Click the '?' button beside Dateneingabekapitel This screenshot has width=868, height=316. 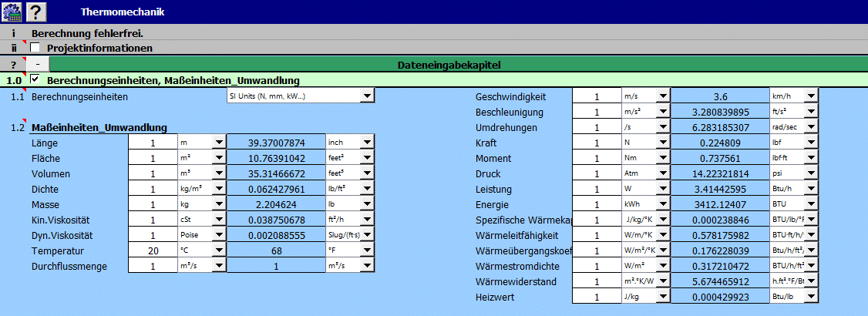[13, 65]
